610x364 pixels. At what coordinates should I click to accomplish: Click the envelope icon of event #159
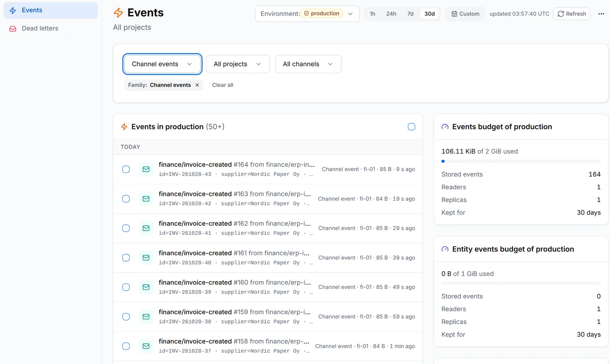[x=146, y=317]
